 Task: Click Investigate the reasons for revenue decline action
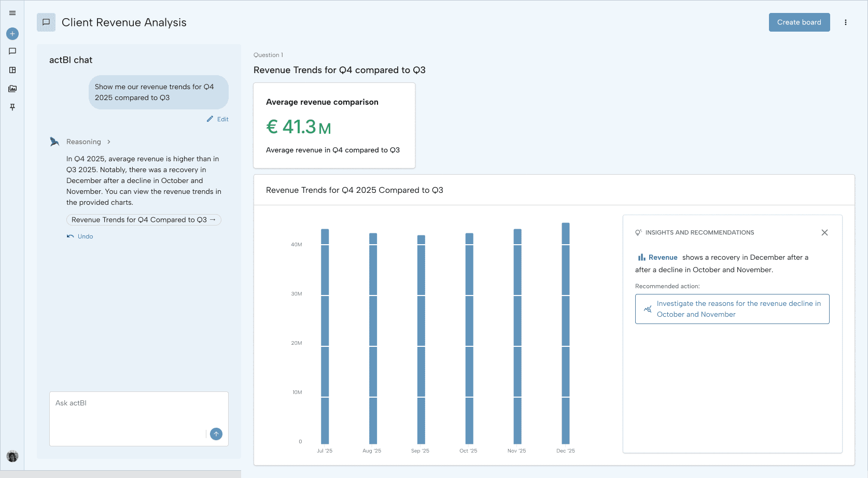pos(732,309)
